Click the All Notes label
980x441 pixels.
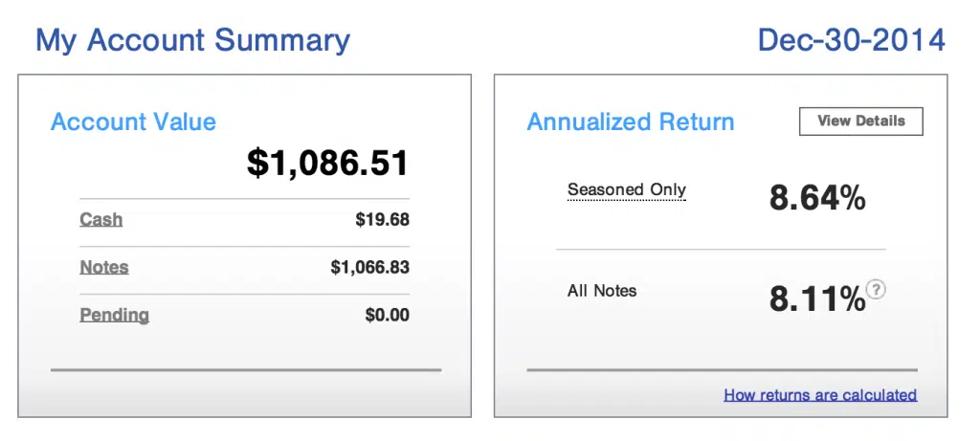602,291
